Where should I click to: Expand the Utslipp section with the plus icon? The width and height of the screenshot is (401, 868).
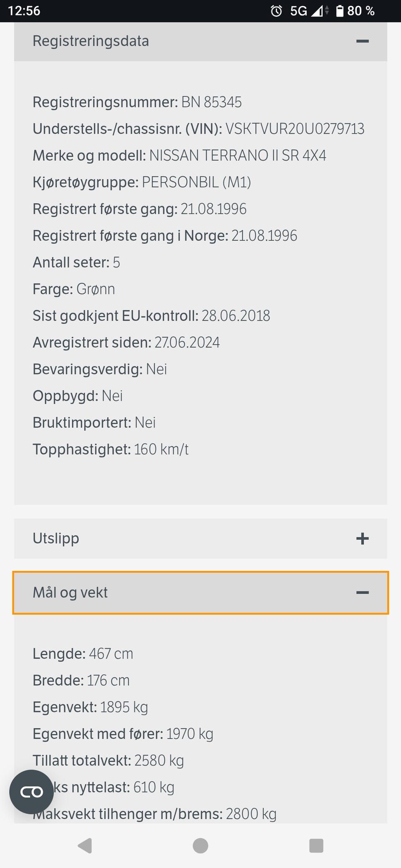(362, 538)
